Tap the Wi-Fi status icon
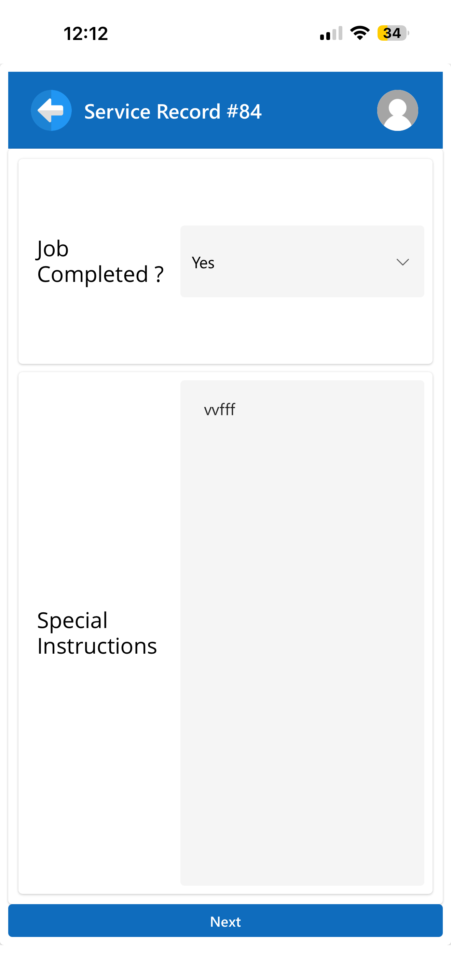The width and height of the screenshot is (451, 980). click(359, 33)
